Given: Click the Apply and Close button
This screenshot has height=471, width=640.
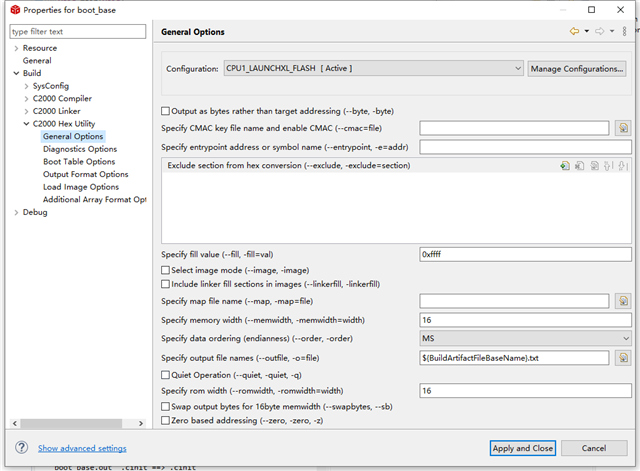Looking at the screenshot, I should (523, 448).
